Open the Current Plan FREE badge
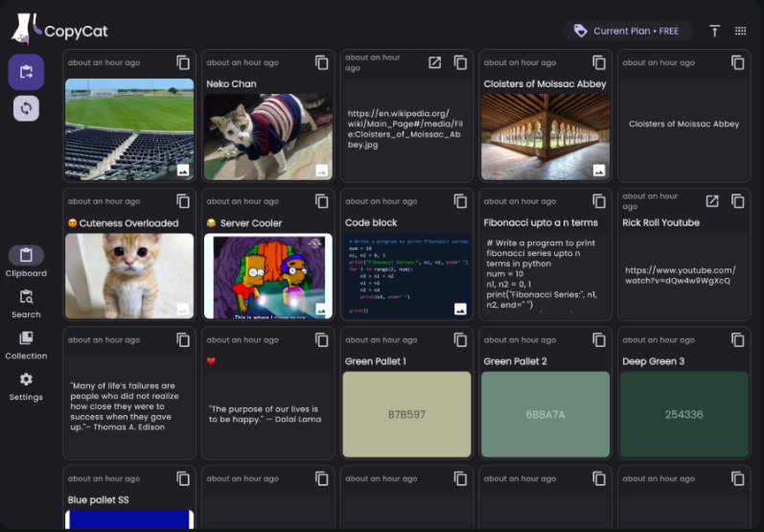The height and width of the screenshot is (532, 764). click(628, 32)
